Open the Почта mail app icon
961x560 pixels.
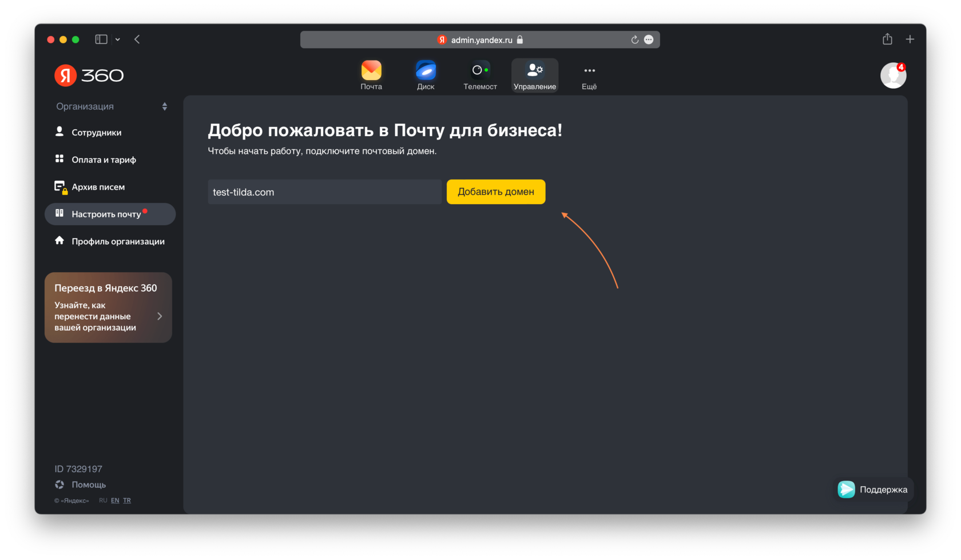click(x=371, y=75)
